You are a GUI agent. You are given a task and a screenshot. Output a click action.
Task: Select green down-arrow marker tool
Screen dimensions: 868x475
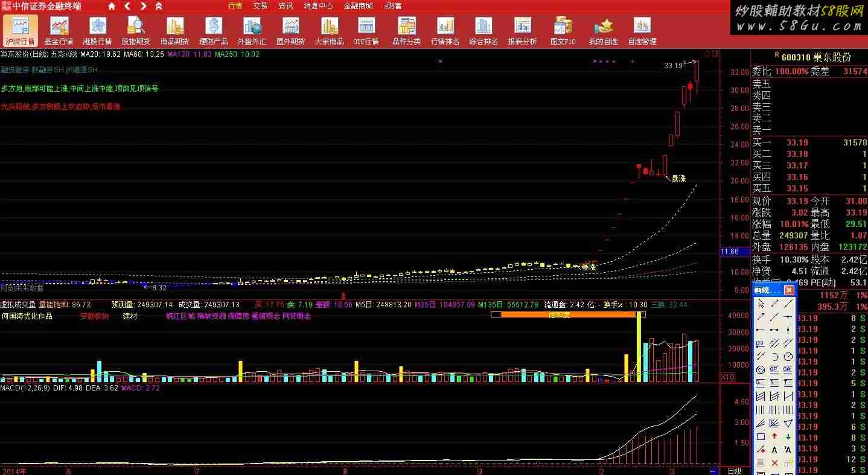click(788, 436)
